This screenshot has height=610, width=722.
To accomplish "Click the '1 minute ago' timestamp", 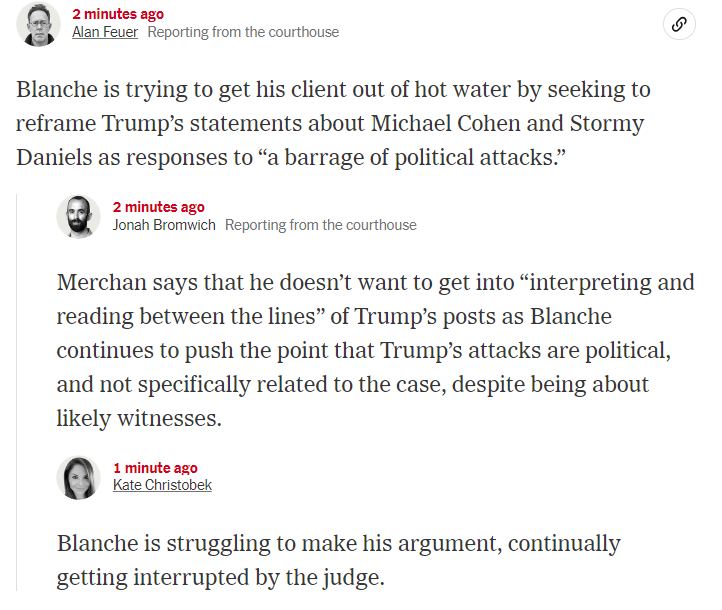I will (155, 468).
